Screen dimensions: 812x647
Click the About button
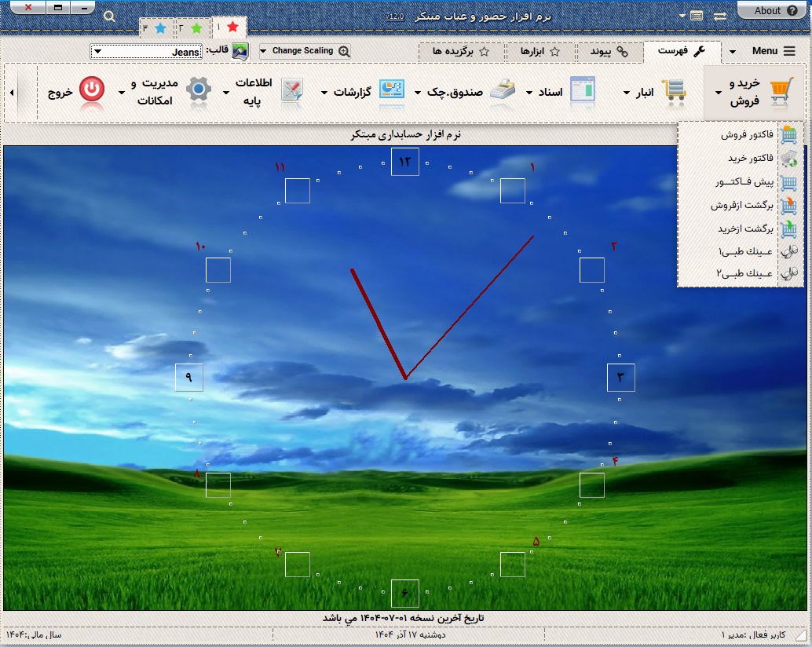(x=774, y=11)
